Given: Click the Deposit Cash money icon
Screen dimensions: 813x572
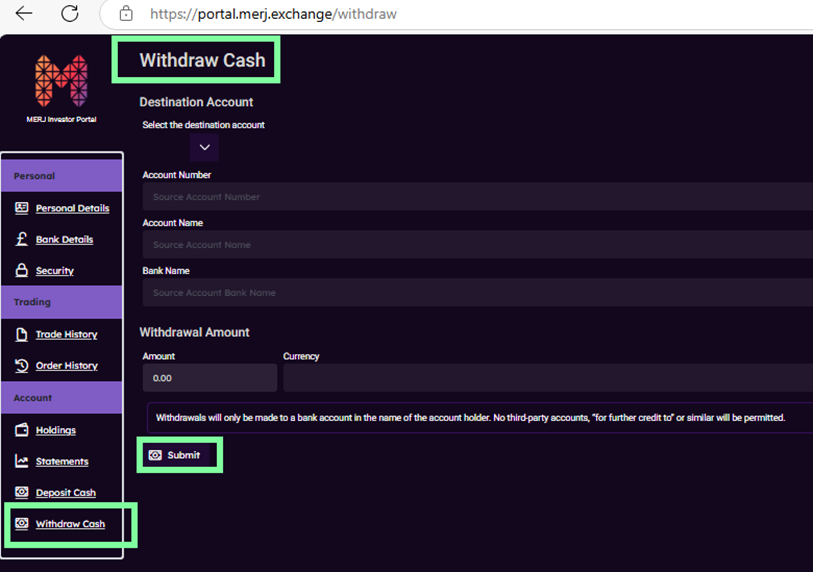Looking at the screenshot, I should (22, 493).
